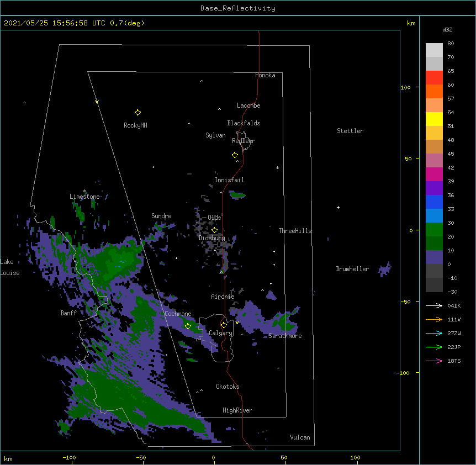Click the Sylvan town label
The width and height of the screenshot is (476, 465).
point(215,135)
